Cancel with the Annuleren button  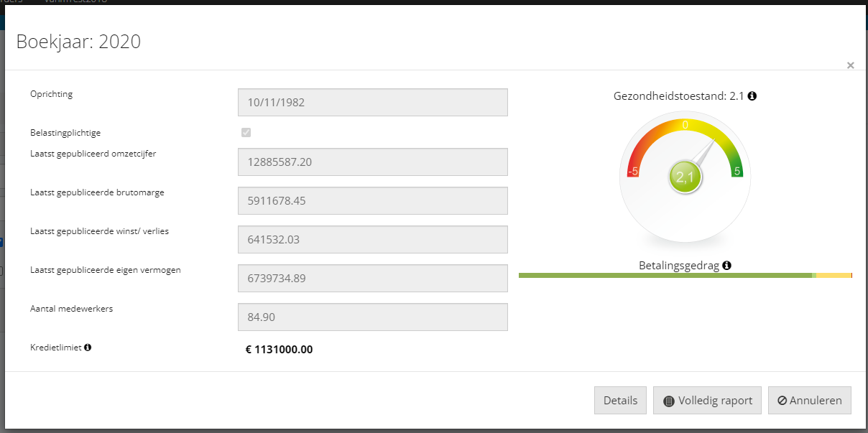(810, 401)
